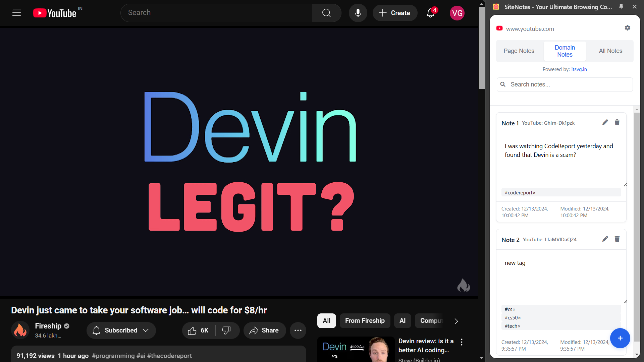Viewport: 644px width, 362px height.
Task: Click the notes list scrollbar up arrow
Action: click(x=636, y=110)
